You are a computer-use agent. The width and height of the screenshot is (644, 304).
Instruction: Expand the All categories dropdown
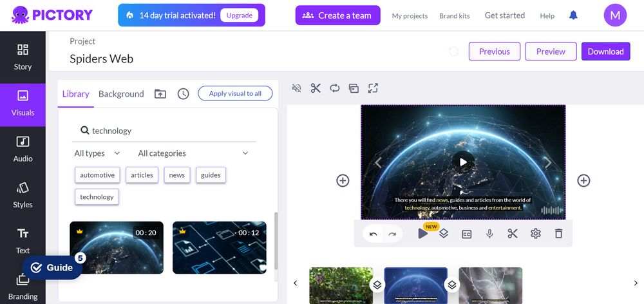(x=193, y=153)
